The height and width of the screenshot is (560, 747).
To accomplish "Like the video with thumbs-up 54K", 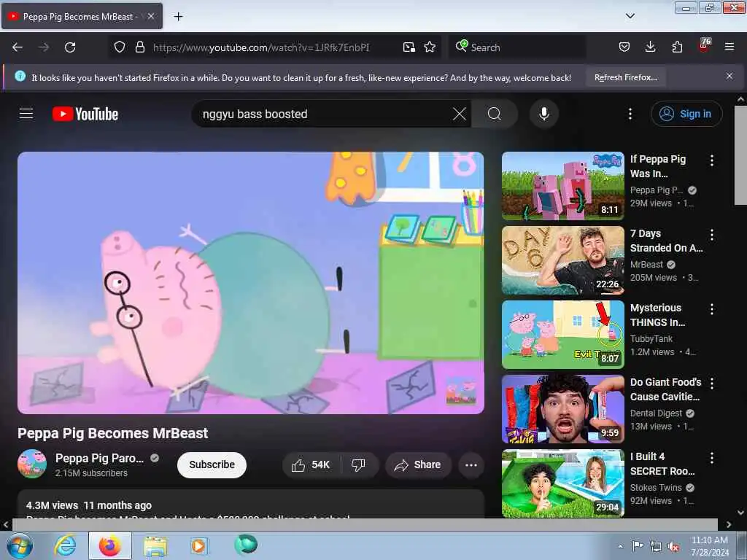I will pos(311,464).
